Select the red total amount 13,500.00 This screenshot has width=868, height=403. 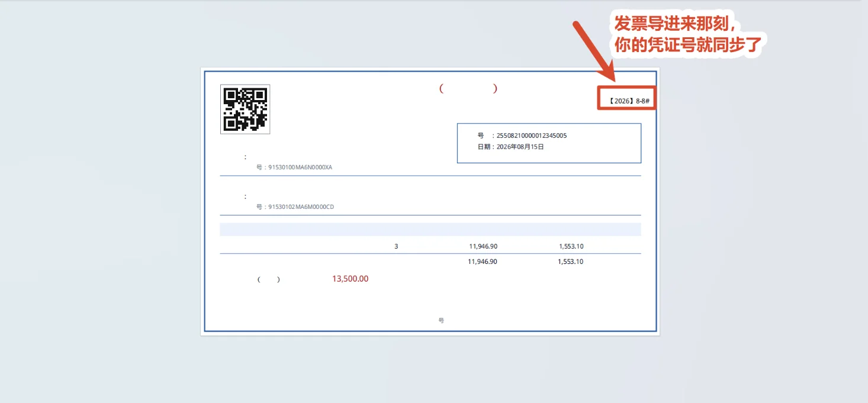coord(351,279)
